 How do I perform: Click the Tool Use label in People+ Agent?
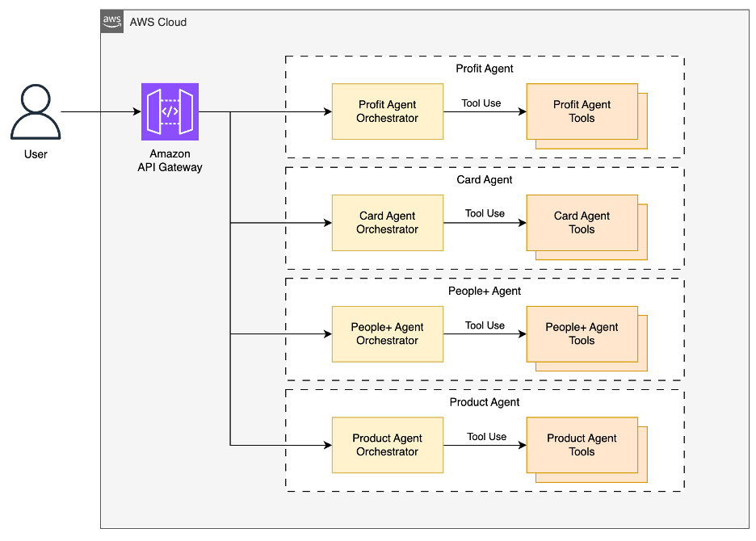tap(485, 325)
